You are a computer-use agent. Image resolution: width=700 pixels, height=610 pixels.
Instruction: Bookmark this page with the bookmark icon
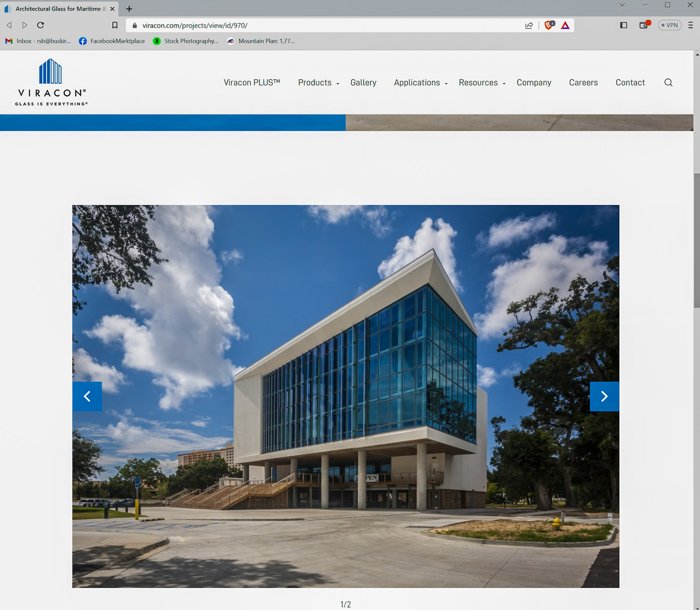pyautogui.click(x=115, y=25)
